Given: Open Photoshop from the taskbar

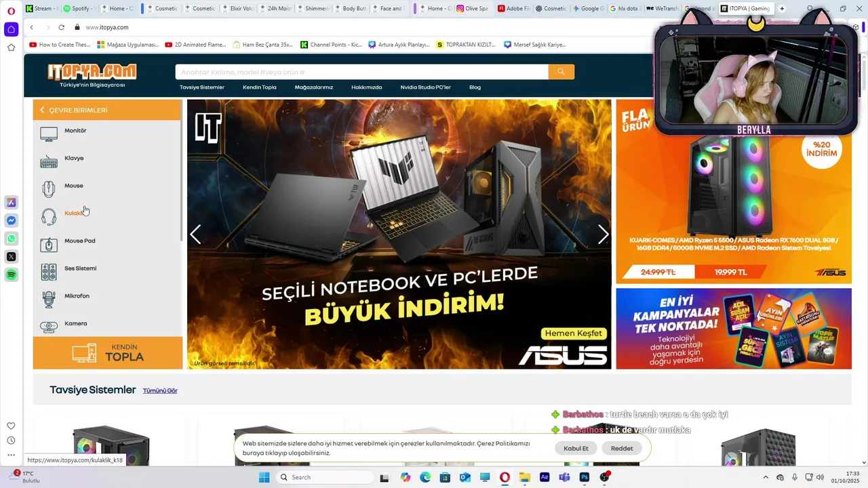Looking at the screenshot, I should (584, 477).
